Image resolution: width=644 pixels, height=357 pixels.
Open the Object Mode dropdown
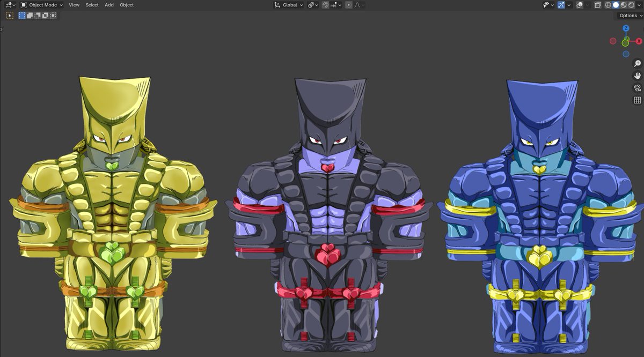[x=41, y=5]
